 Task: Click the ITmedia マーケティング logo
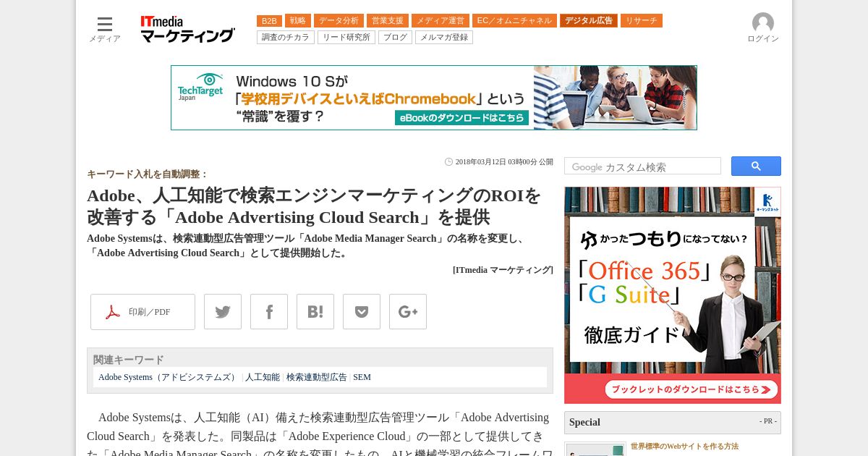pos(187,30)
